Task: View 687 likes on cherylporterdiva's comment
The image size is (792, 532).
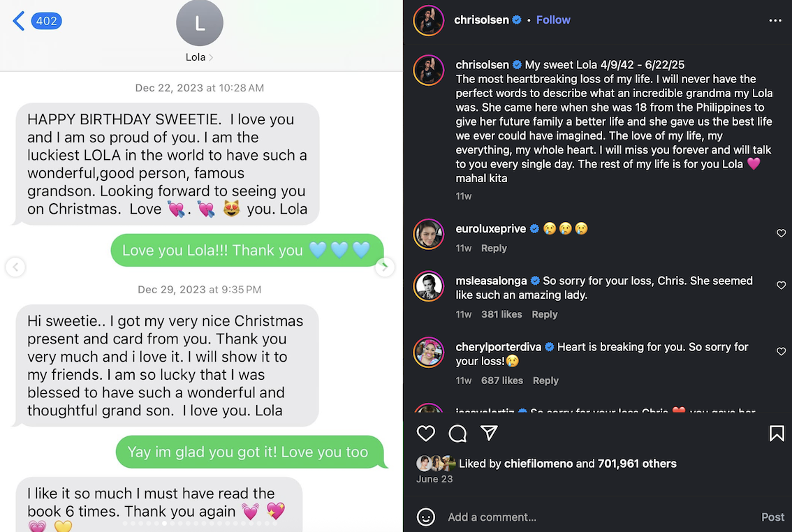Action: (x=501, y=380)
